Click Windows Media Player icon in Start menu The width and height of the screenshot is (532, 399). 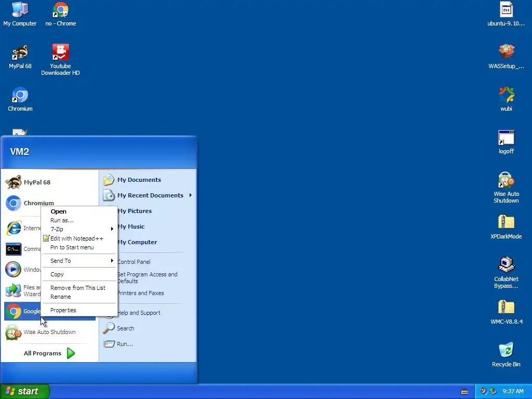tap(14, 270)
